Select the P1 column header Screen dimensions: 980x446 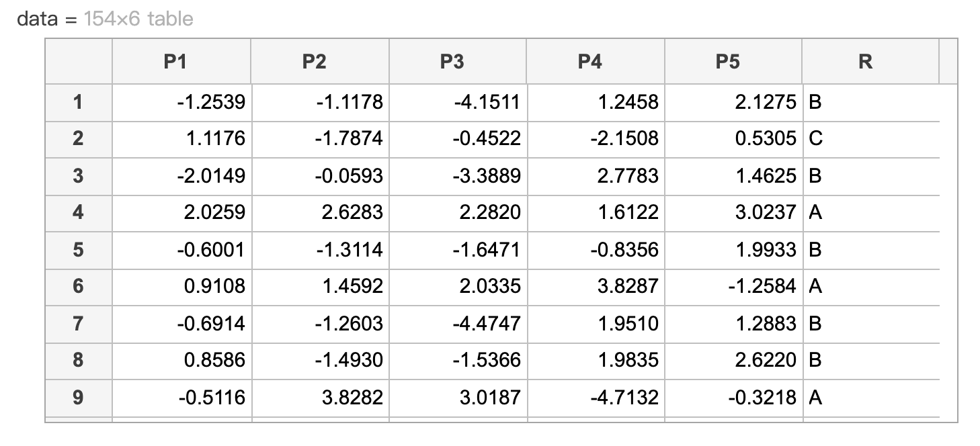coord(181,61)
